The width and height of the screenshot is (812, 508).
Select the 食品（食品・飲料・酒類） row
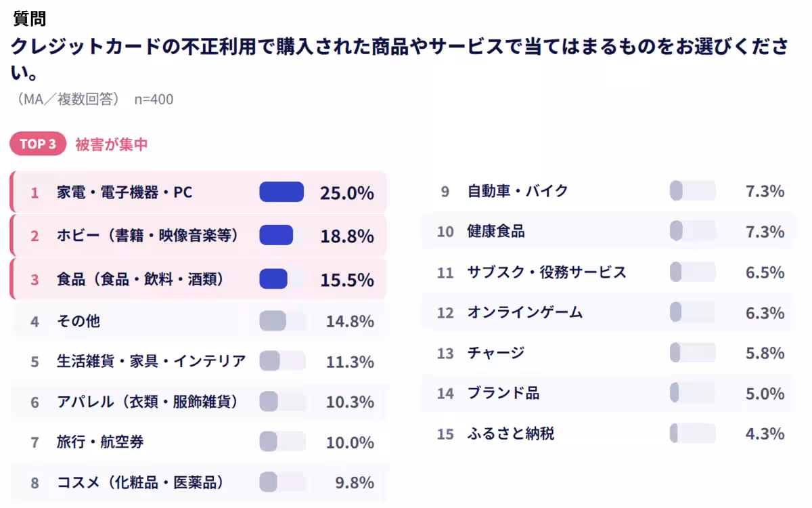pos(198,279)
